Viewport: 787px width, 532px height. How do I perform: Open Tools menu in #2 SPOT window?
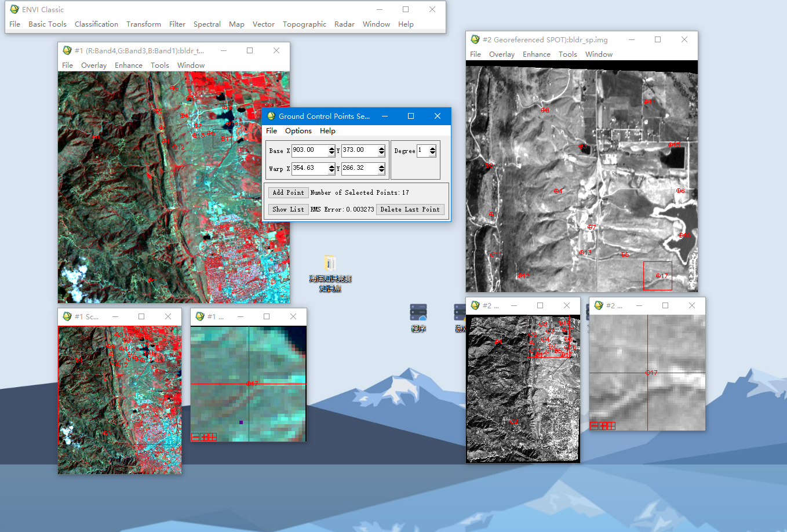pyautogui.click(x=568, y=54)
